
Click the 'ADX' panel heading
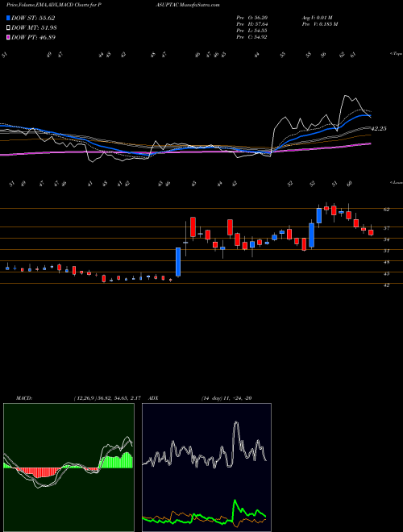pyautogui.click(x=153, y=398)
